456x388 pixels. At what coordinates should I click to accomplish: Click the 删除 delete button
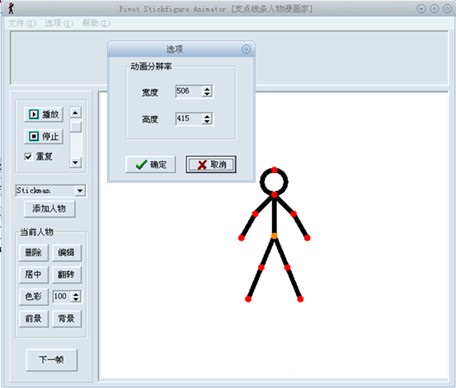pyautogui.click(x=34, y=252)
